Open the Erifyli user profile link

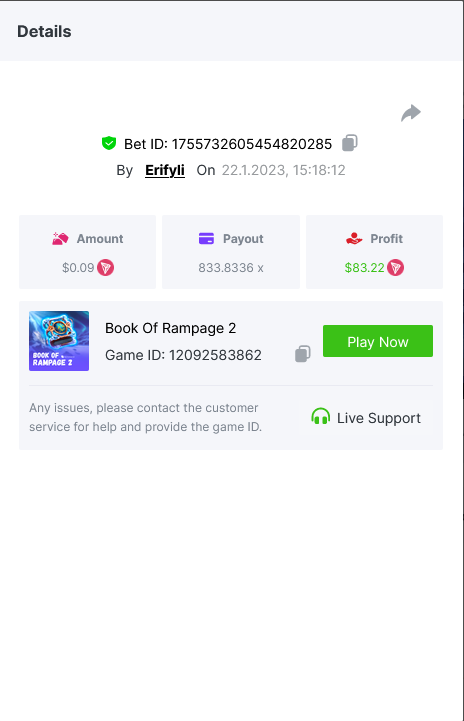click(x=165, y=170)
